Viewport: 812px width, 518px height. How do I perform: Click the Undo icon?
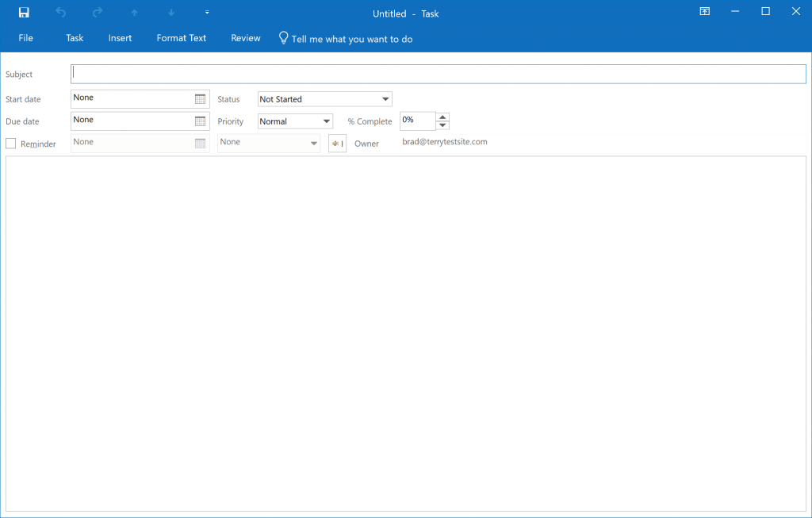tap(60, 12)
